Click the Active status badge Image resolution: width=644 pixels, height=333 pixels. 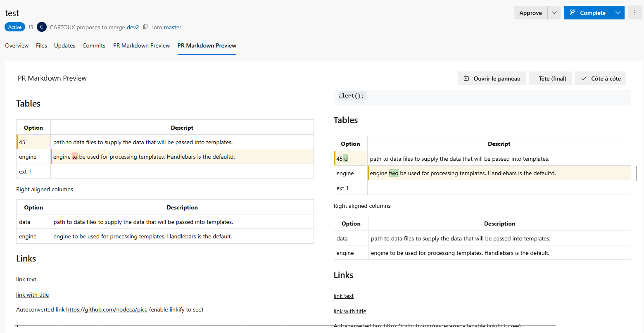click(15, 27)
